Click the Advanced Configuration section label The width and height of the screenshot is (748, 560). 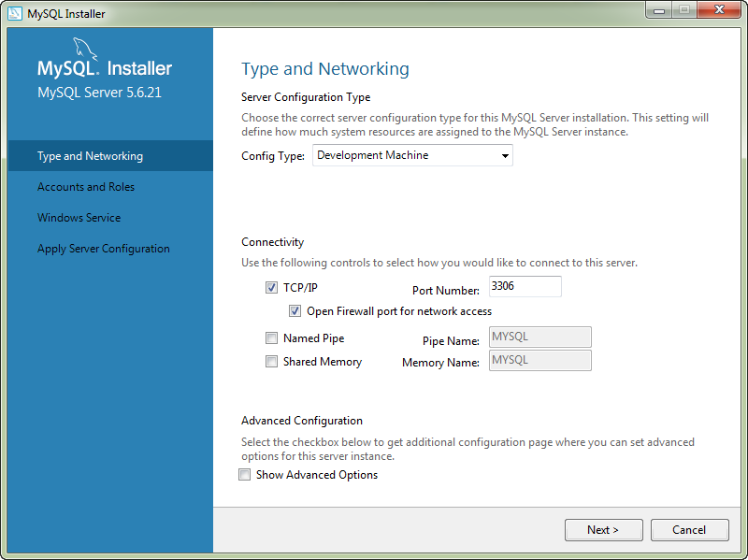[x=302, y=421]
